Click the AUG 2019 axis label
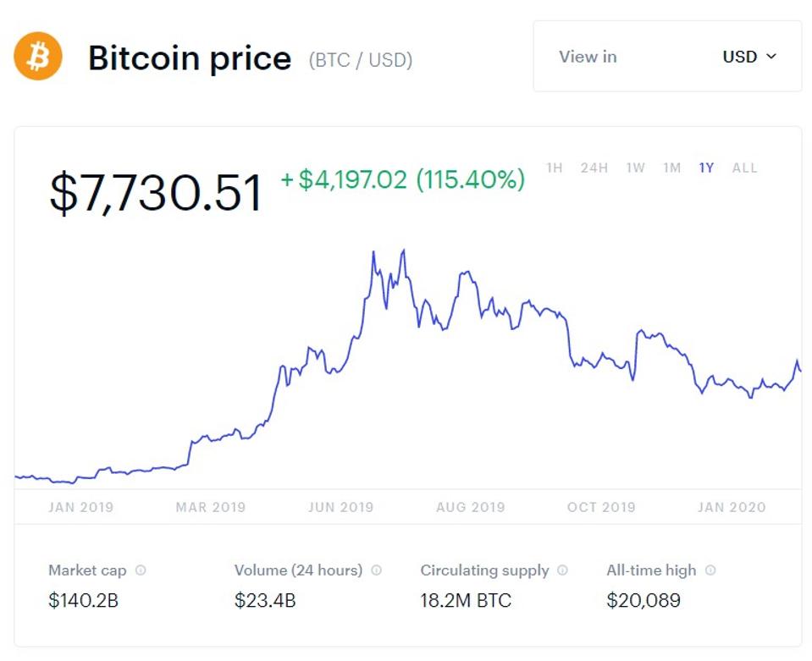This screenshot has height=661, width=812. coord(470,508)
